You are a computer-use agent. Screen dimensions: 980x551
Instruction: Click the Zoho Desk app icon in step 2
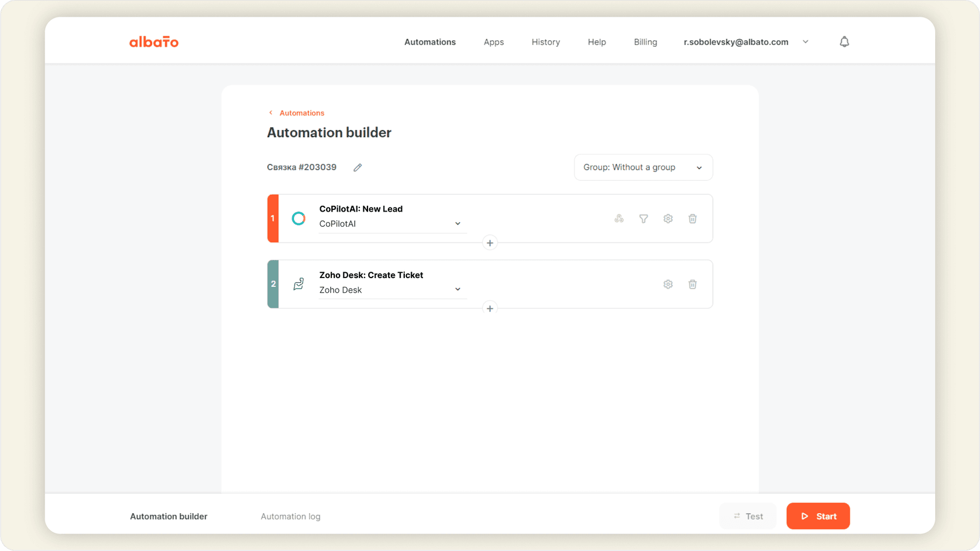click(299, 284)
